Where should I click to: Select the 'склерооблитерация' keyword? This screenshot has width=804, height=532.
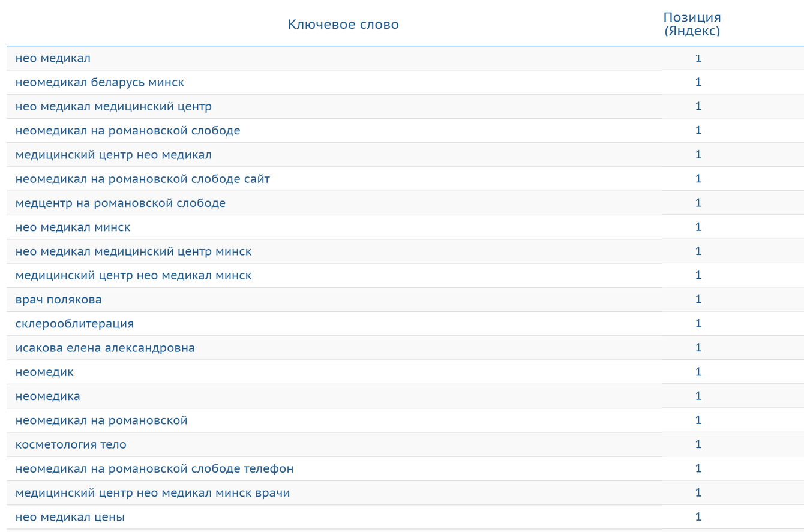pos(74,324)
